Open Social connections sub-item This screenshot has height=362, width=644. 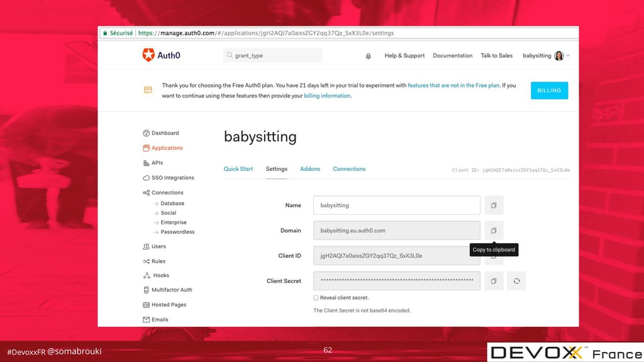[169, 212]
